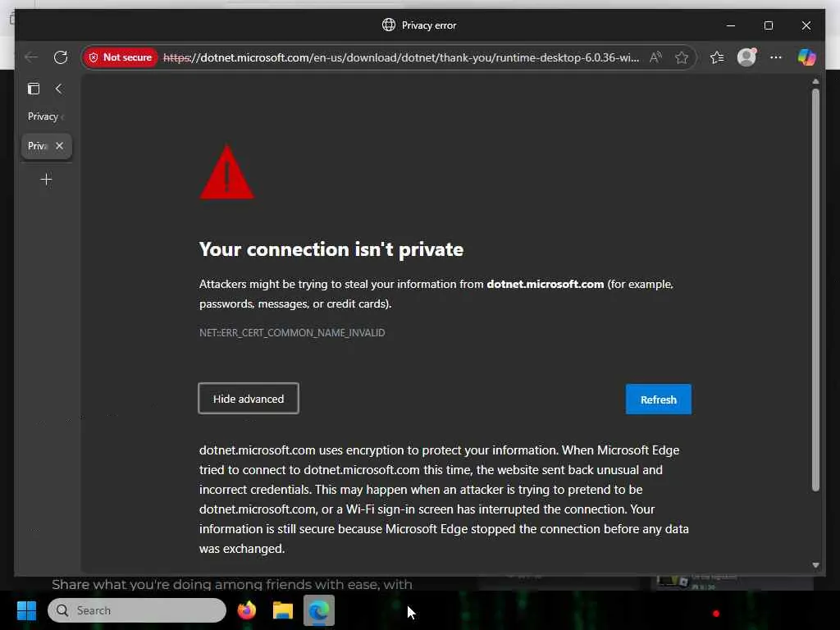
Task: Click the vertical scrollbar thumb
Action: tap(815, 290)
